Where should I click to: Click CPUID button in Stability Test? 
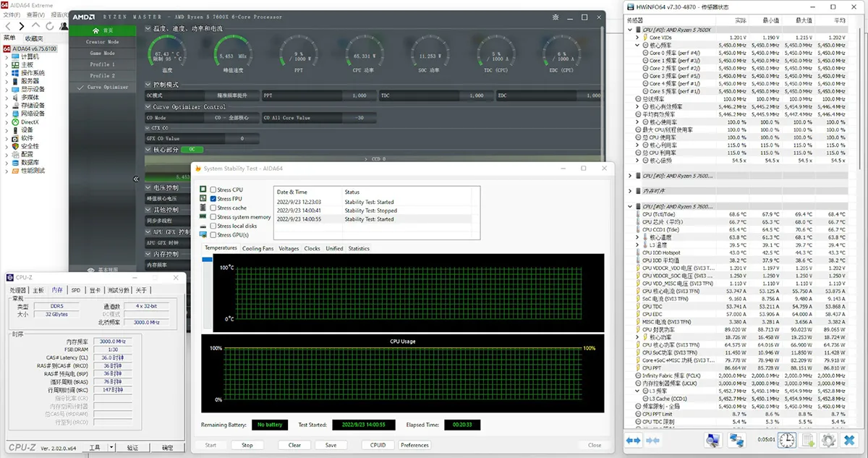378,445
